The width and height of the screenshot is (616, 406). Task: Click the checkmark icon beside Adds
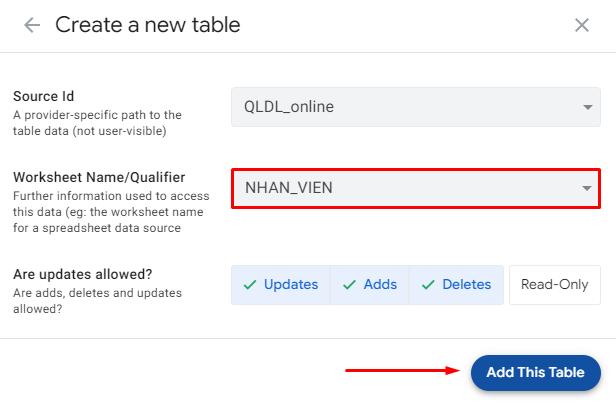tap(349, 285)
